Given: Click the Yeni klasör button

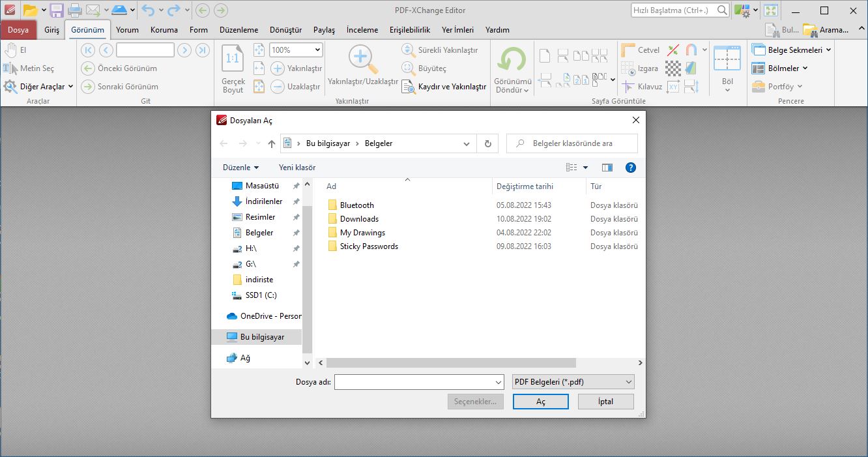Looking at the screenshot, I should pyautogui.click(x=297, y=168).
